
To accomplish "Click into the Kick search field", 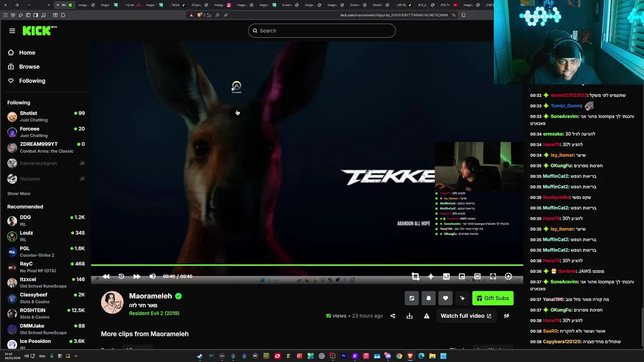I will click(x=322, y=31).
